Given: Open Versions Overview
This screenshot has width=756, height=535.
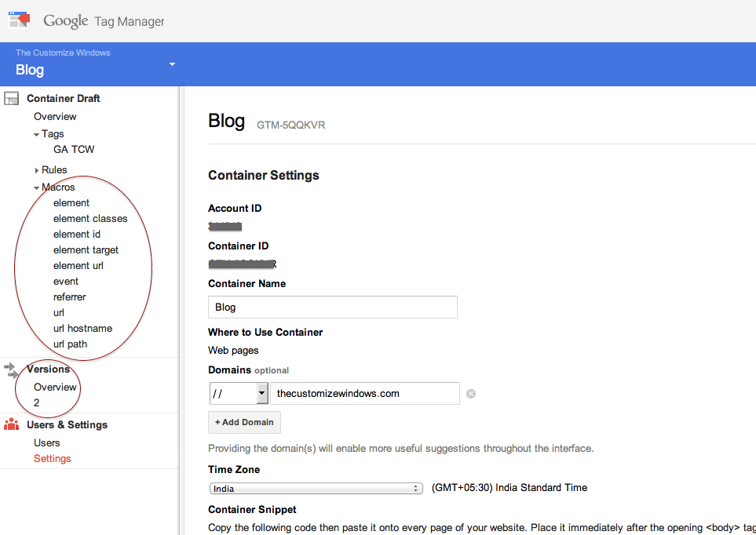Looking at the screenshot, I should pos(55,387).
